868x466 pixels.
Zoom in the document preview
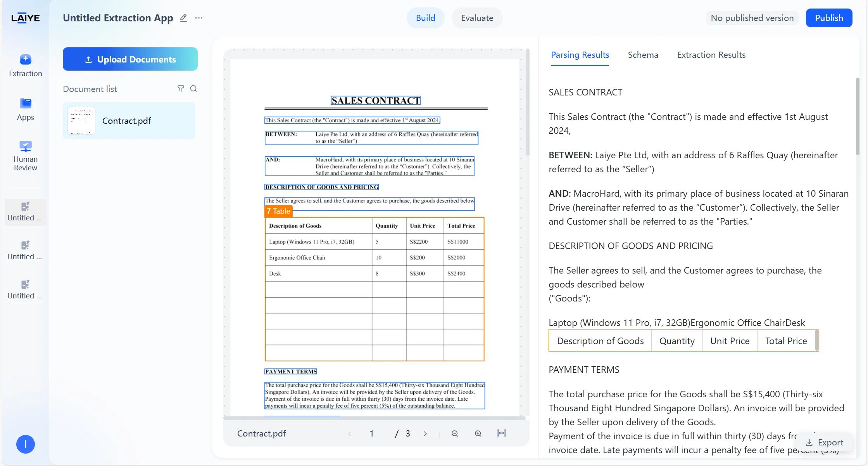pos(478,434)
